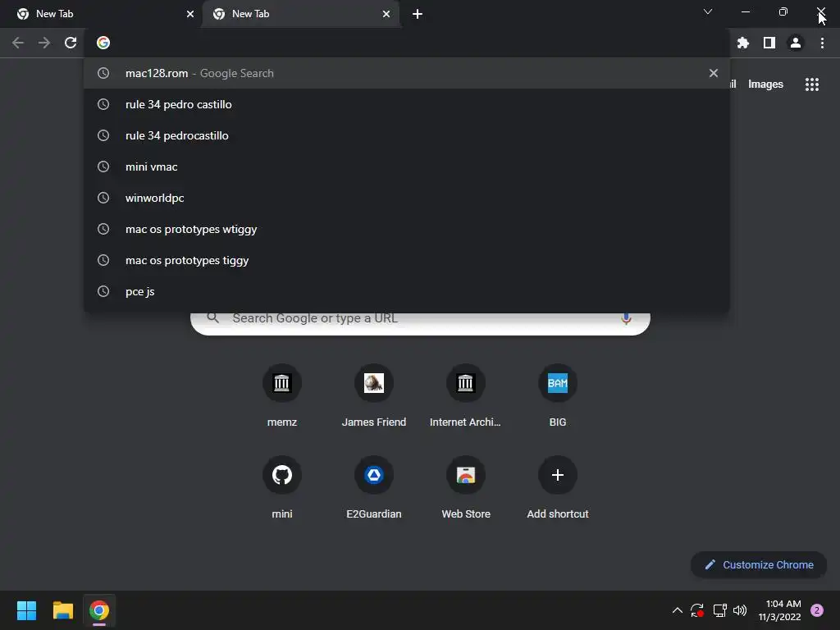Image resolution: width=840 pixels, height=630 pixels.
Task: Select the second New Tab
Action: pyautogui.click(x=300, y=14)
